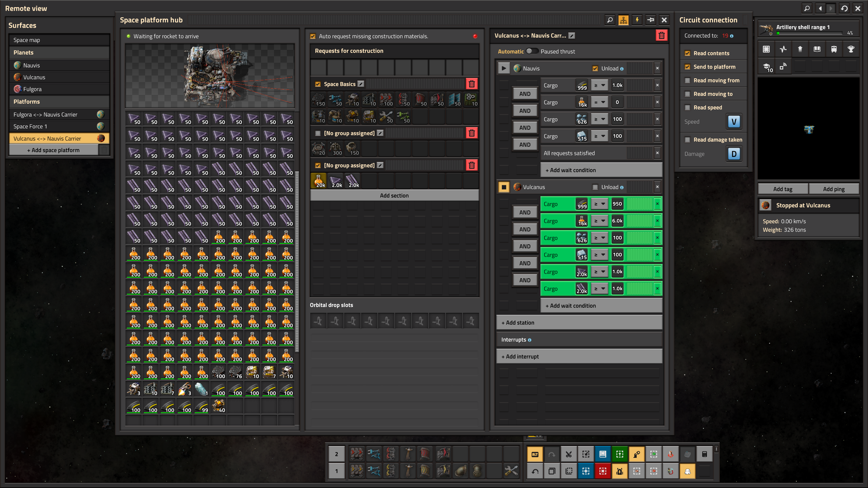This screenshot has height=488, width=868.
Task: Enable Read moving from checkbox
Action: coord(688,80)
